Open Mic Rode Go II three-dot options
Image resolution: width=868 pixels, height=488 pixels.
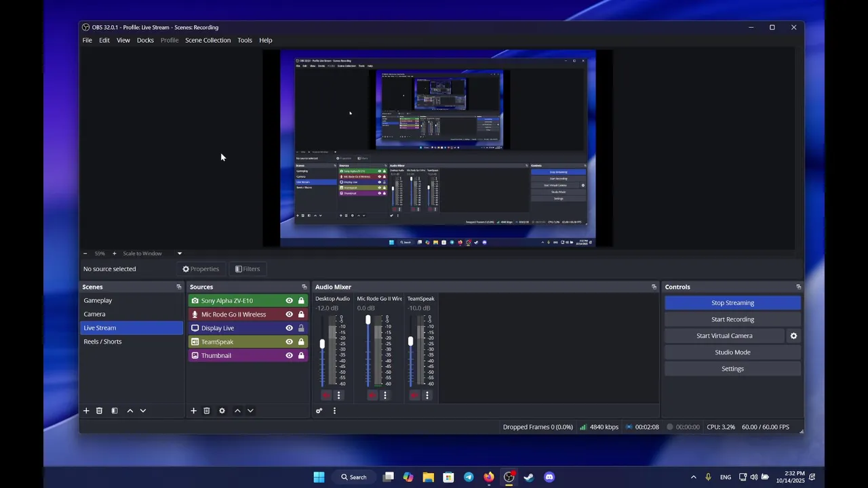tap(385, 395)
